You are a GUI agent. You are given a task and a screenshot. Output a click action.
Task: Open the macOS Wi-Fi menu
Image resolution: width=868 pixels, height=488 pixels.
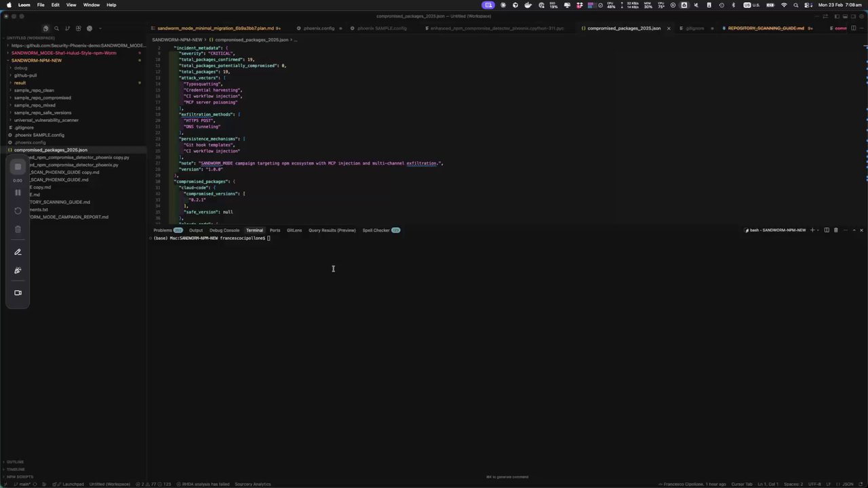coord(784,5)
